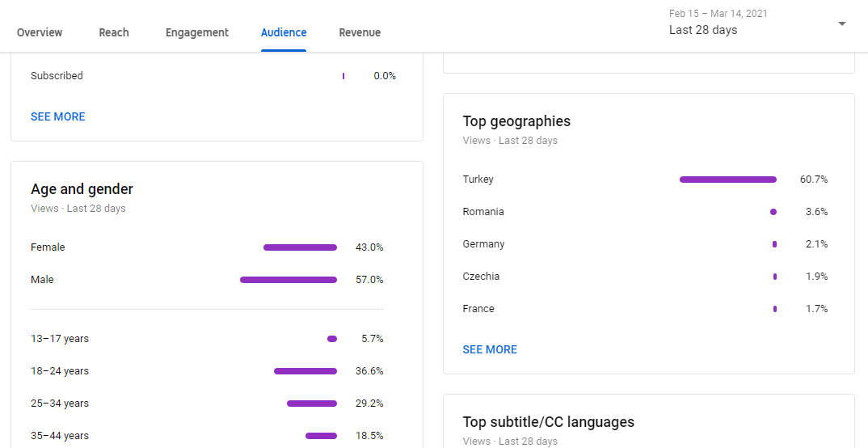Click the 13–17 years label

tap(60, 339)
